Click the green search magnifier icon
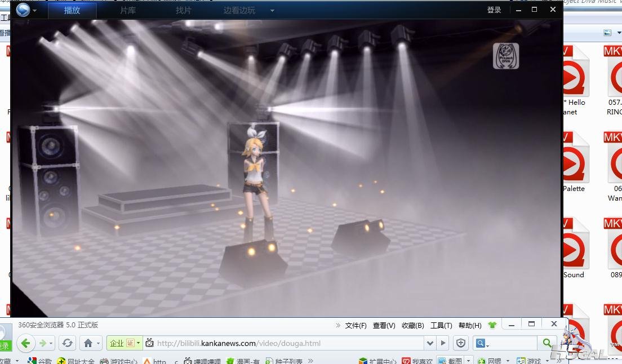The width and height of the screenshot is (622, 364). pyautogui.click(x=547, y=343)
